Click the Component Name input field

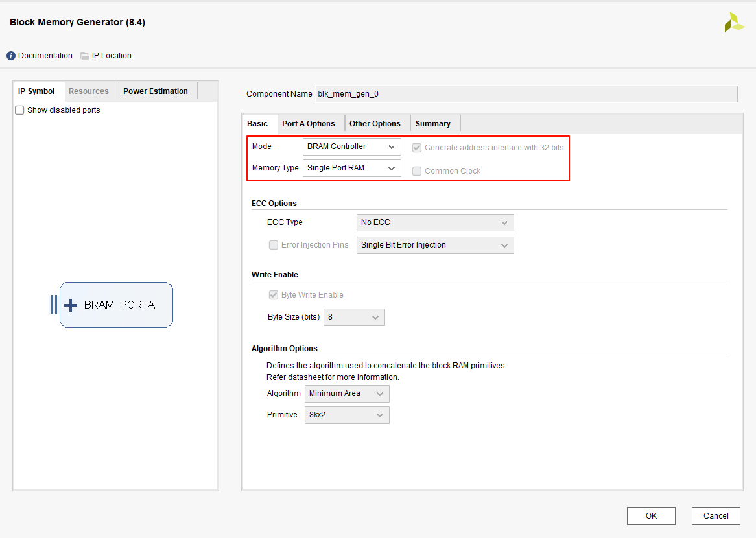click(526, 94)
